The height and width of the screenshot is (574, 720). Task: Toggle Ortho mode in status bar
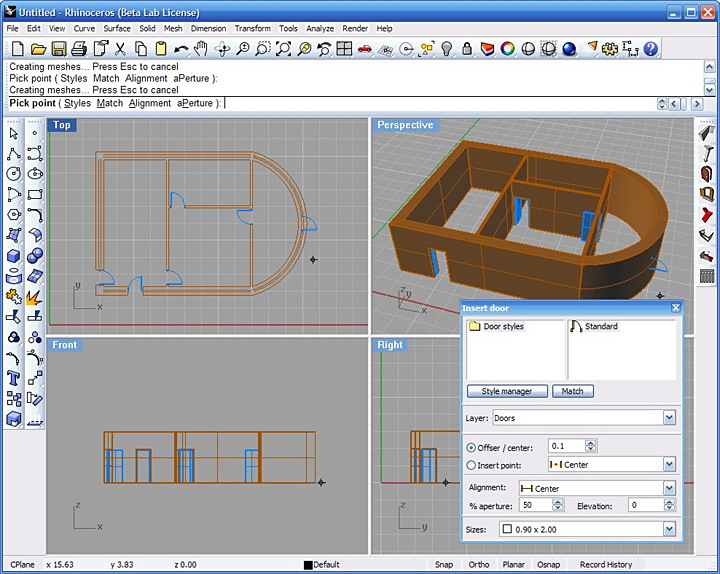pos(479,564)
